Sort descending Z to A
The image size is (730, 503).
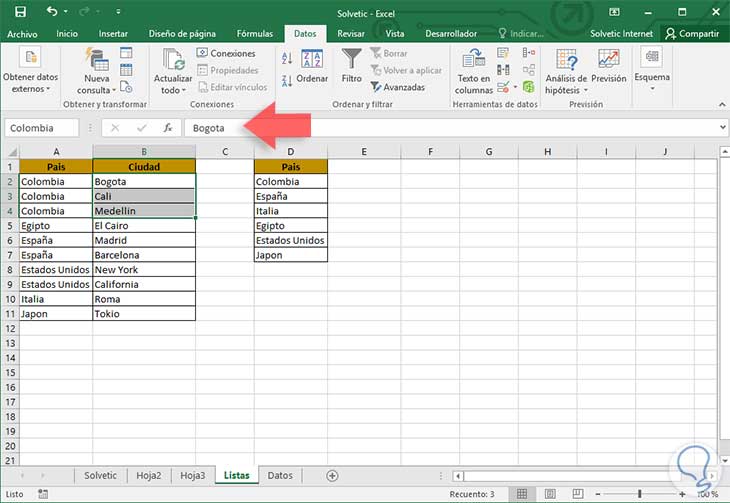click(x=287, y=81)
